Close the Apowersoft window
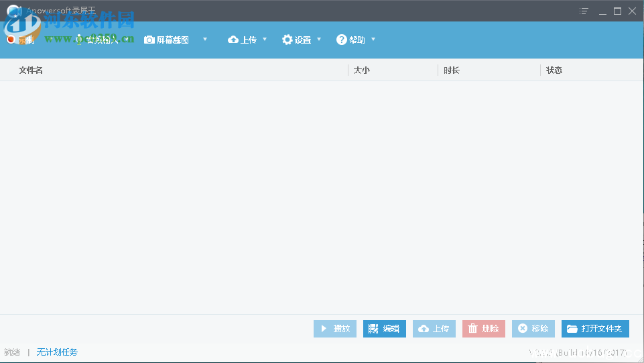 (x=632, y=11)
